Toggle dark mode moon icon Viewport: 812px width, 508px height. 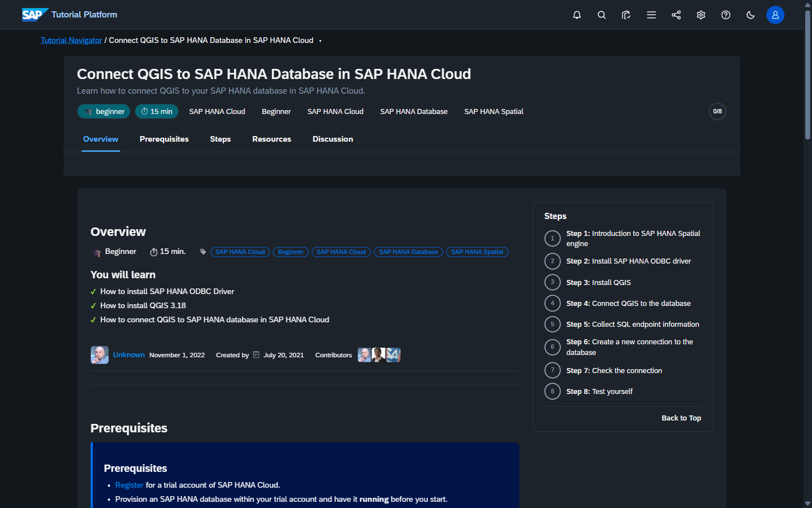751,15
